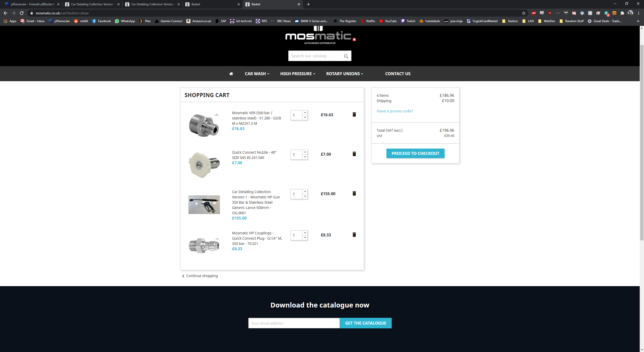Open the Facebook bookmark
644x352 pixels.
tap(101, 21)
